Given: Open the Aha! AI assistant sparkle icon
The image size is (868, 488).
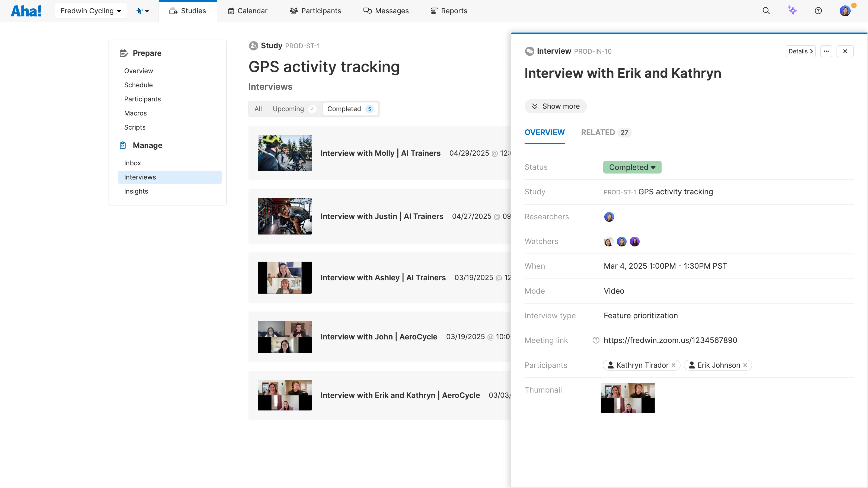Looking at the screenshot, I should pos(793,11).
